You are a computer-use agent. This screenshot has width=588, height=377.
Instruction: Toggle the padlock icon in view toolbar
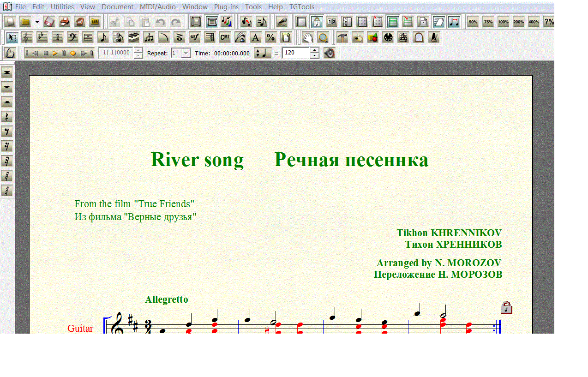pos(317,22)
